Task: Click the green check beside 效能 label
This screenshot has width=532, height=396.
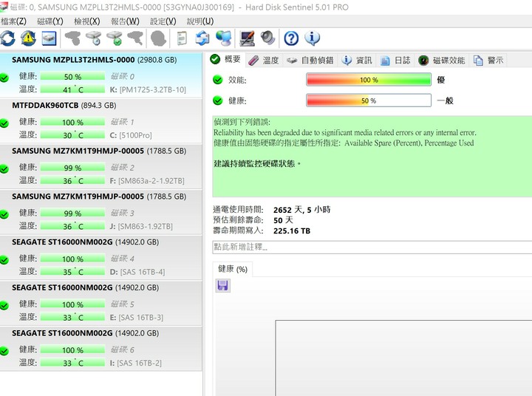Action: [x=217, y=80]
